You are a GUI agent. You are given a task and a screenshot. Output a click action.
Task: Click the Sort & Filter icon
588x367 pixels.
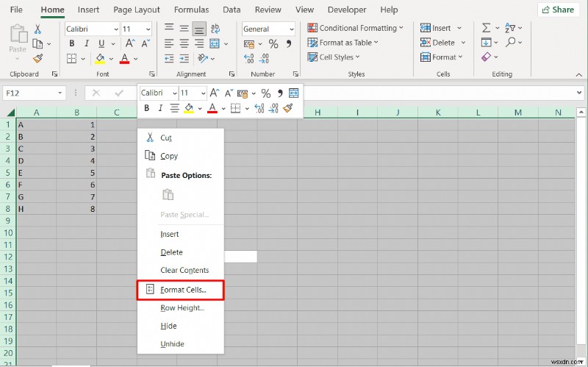[510, 28]
